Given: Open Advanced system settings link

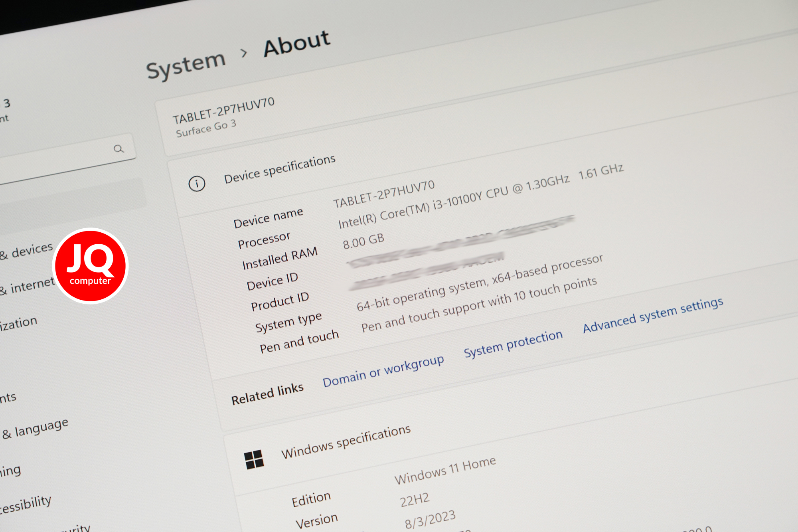Looking at the screenshot, I should [x=653, y=314].
